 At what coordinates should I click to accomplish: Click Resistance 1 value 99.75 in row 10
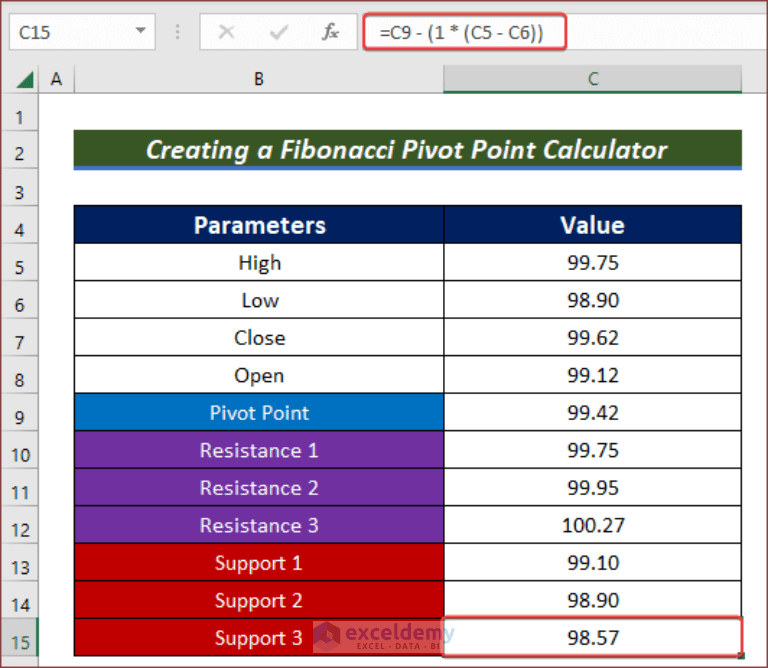[x=593, y=450]
